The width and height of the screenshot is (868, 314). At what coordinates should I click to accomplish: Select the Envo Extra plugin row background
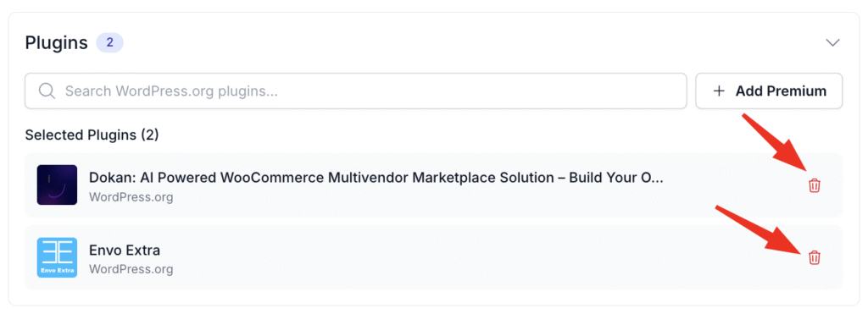point(433,257)
